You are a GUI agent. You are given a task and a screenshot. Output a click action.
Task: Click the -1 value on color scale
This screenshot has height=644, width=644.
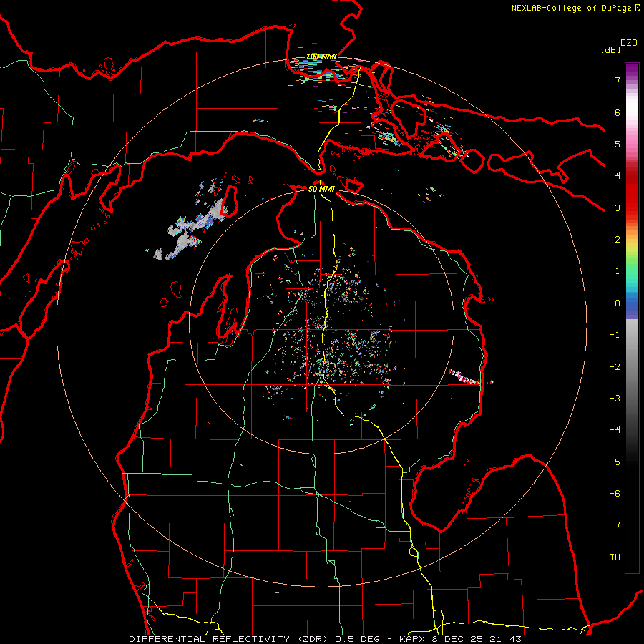(x=615, y=335)
